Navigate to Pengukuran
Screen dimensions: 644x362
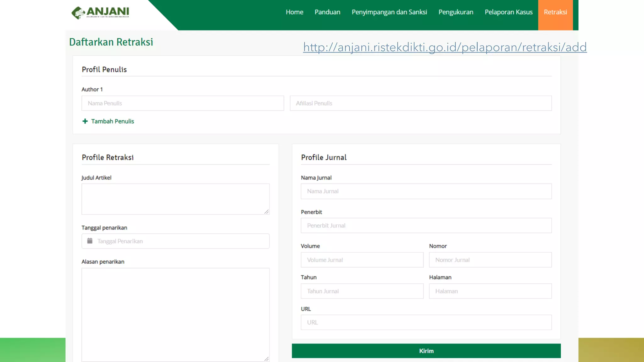click(456, 12)
